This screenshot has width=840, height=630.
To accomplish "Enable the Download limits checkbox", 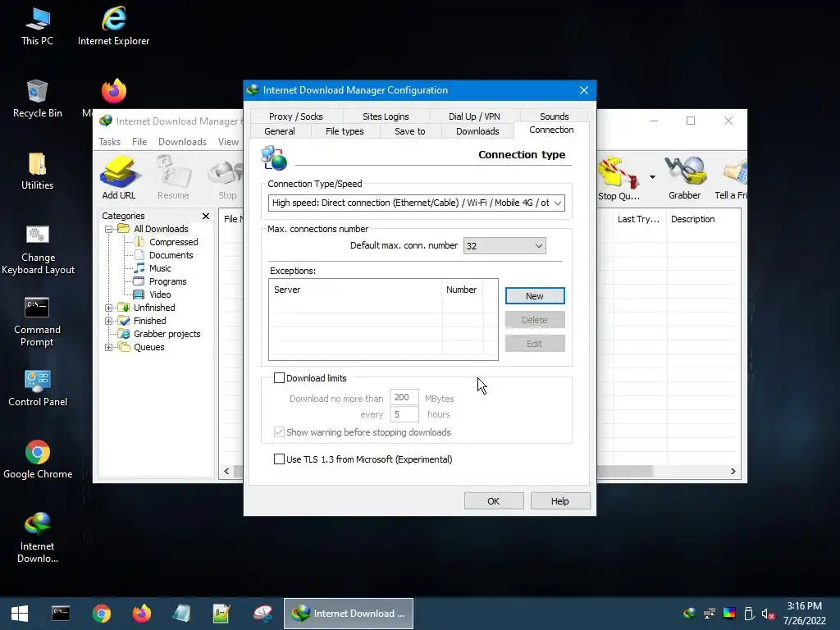I will [279, 378].
